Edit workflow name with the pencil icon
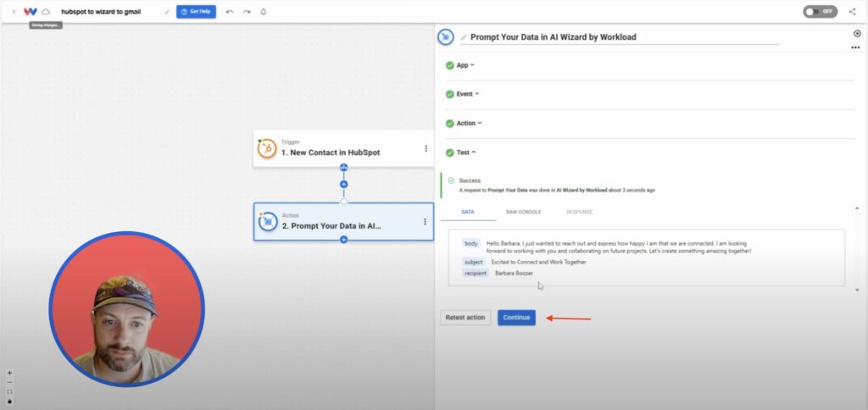The height and width of the screenshot is (410, 868). click(167, 12)
